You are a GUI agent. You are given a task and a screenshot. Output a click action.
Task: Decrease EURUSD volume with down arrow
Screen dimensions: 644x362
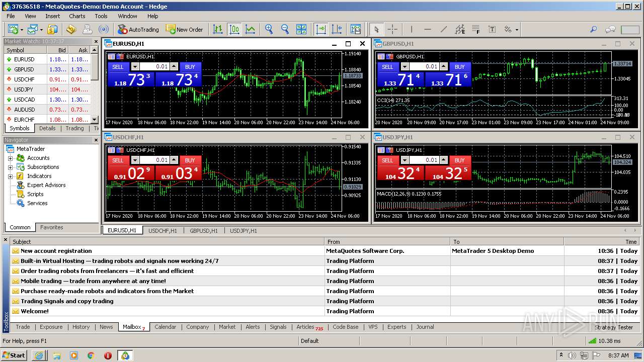[135, 67]
